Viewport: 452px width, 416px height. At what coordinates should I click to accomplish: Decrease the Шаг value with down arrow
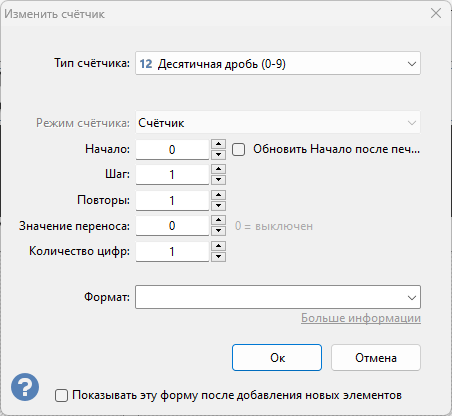coord(218,180)
